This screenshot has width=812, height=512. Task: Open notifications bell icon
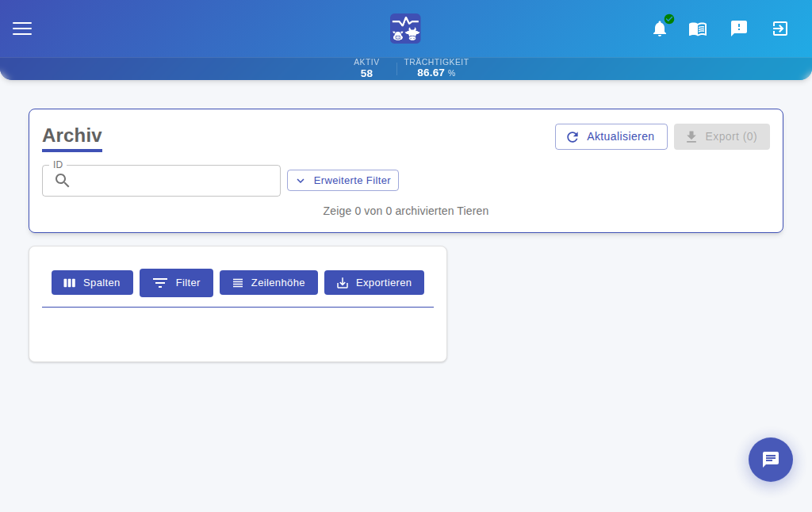[660, 29]
